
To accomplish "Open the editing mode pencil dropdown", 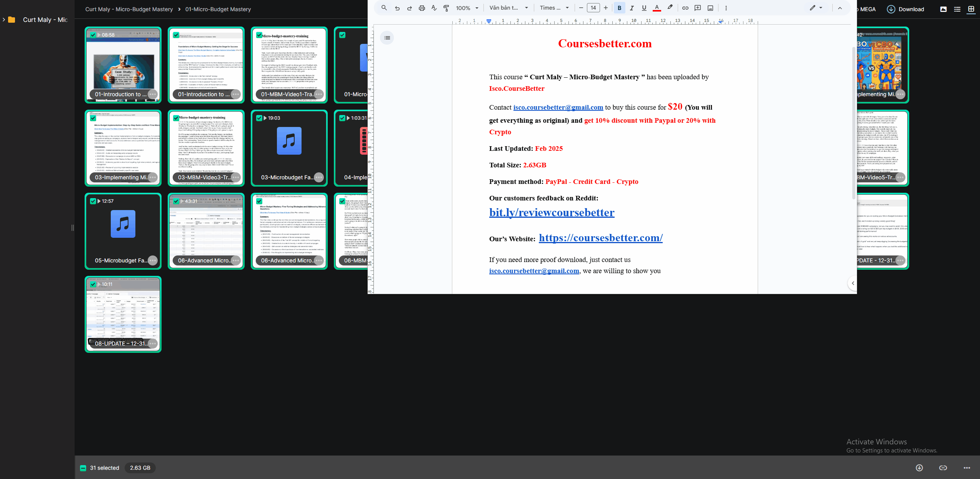I will pyautogui.click(x=816, y=8).
